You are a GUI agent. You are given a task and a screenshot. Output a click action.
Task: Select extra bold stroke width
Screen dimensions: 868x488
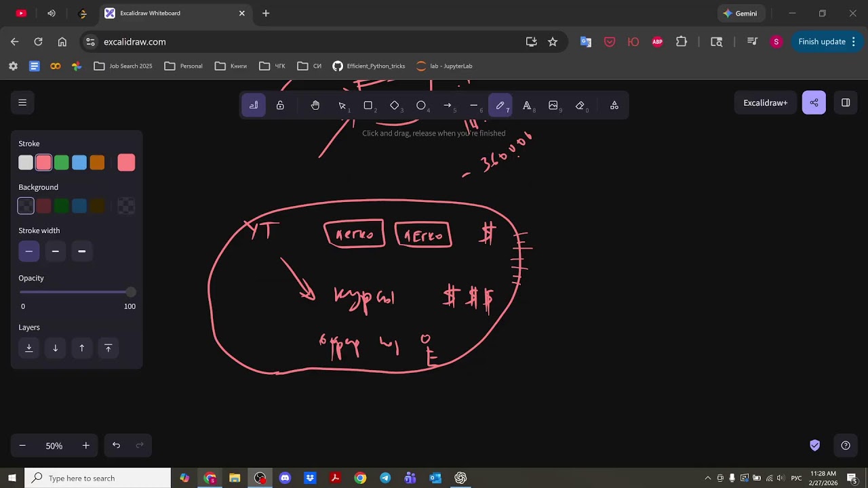[82, 251]
